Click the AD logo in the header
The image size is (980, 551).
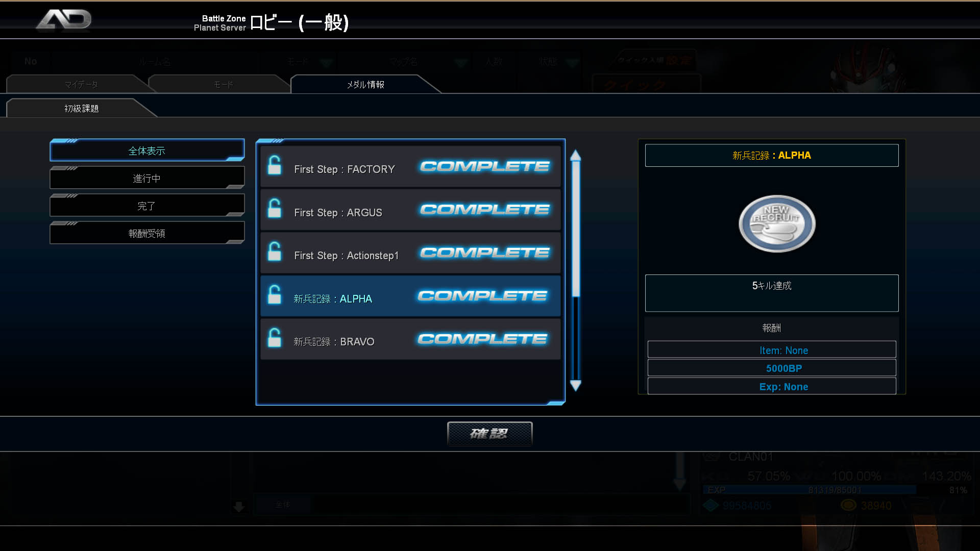(x=64, y=20)
